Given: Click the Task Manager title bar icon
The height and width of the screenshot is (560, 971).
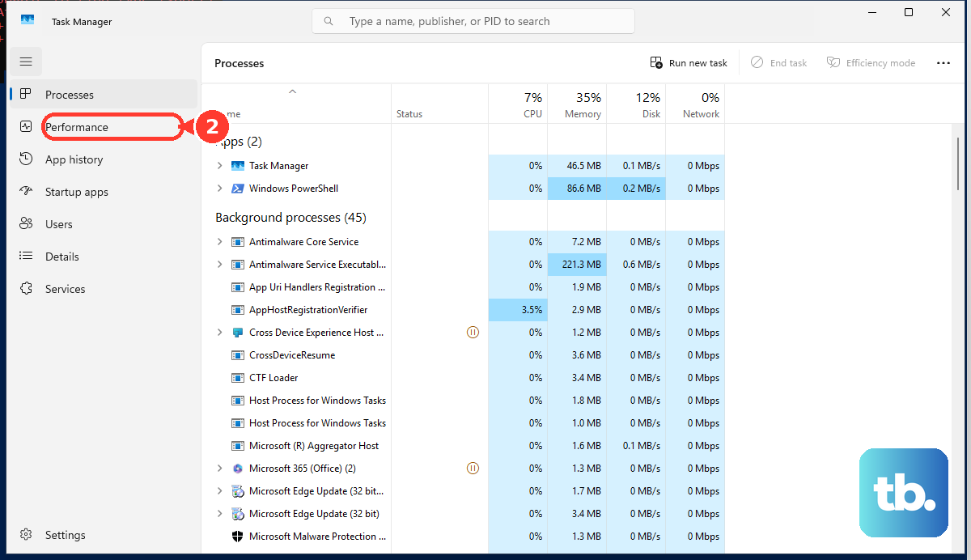Looking at the screenshot, I should (x=28, y=21).
